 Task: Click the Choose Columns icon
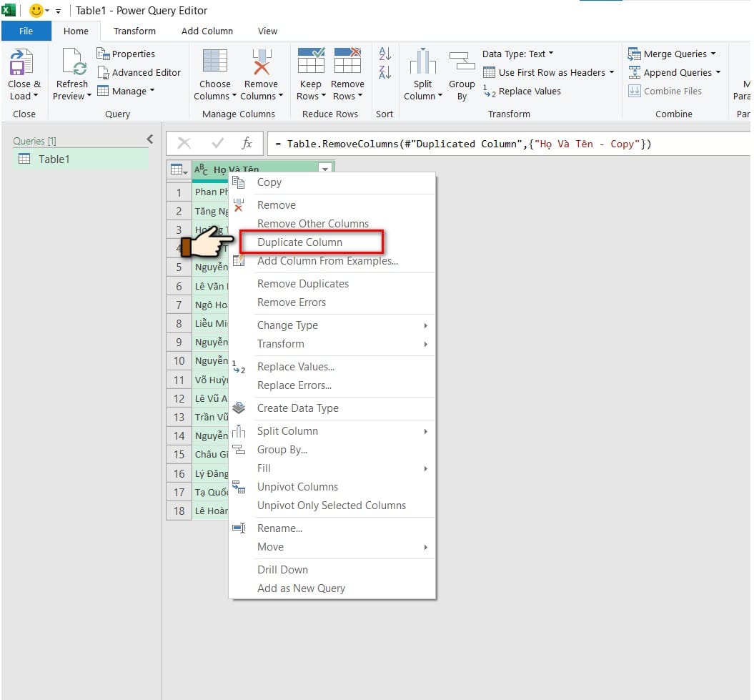[x=214, y=63]
